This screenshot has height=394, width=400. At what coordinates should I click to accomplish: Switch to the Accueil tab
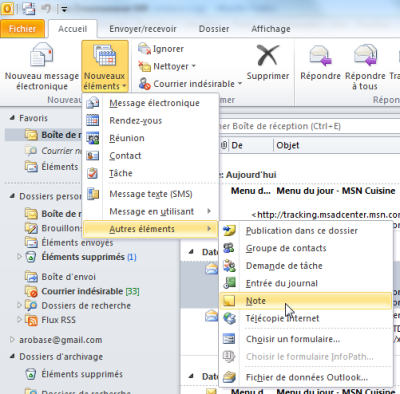tap(73, 29)
